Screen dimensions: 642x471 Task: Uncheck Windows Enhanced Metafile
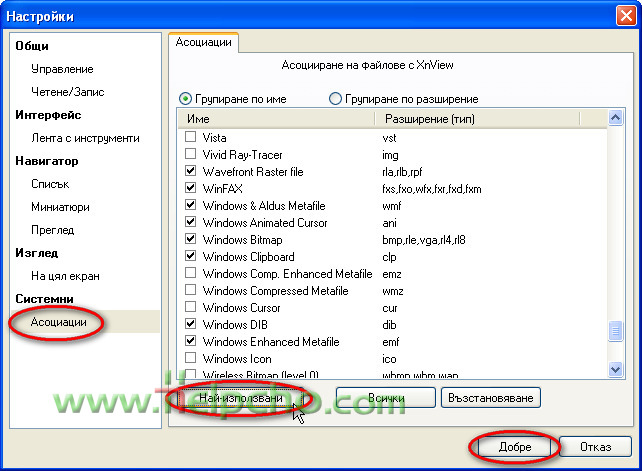click(x=190, y=340)
